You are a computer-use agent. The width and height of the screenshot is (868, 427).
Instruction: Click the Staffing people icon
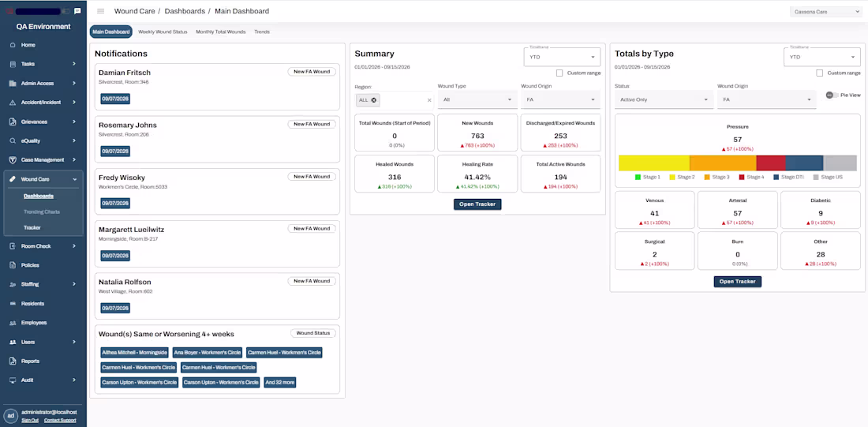click(13, 284)
